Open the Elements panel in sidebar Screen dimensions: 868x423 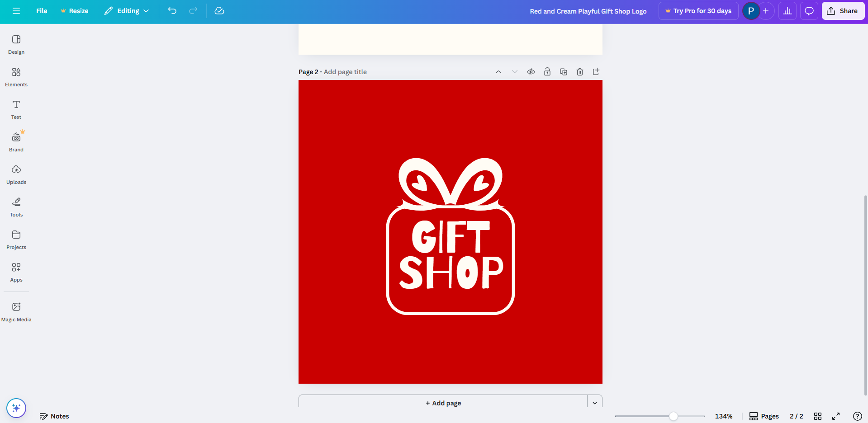pos(16,77)
